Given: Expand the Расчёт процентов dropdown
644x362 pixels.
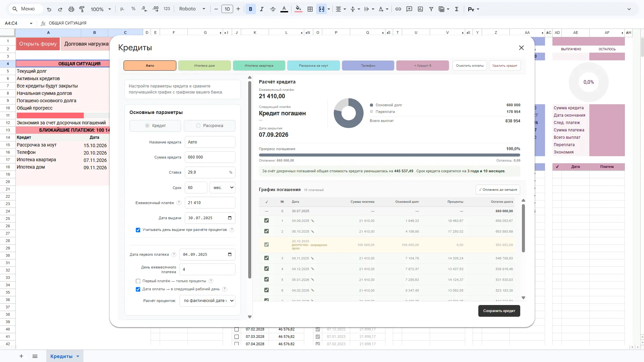Looking at the screenshot, I should point(207,301).
